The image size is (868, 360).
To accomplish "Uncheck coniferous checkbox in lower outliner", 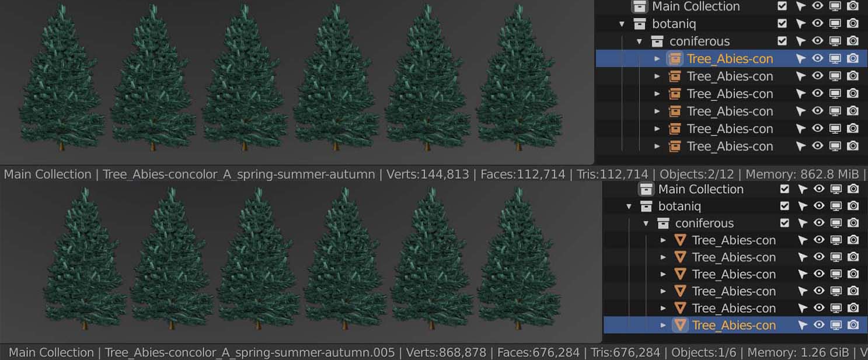I will [785, 223].
